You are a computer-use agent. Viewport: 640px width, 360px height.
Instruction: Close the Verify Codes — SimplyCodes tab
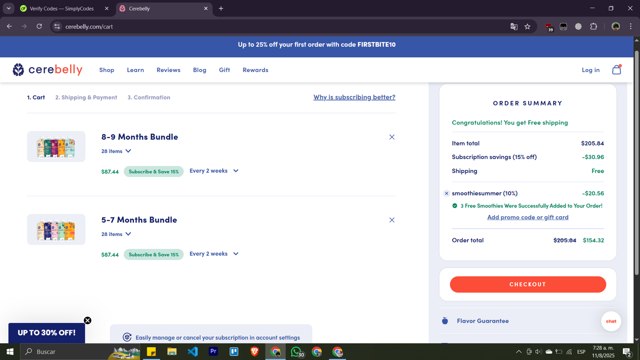[107, 9]
